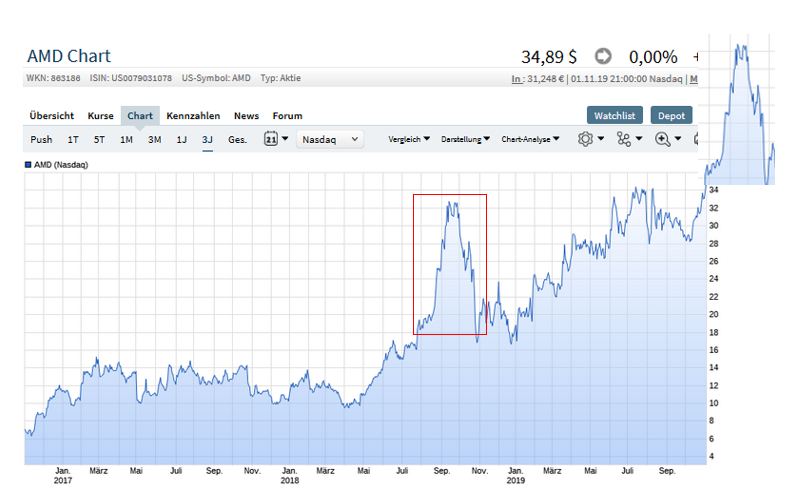Image resolution: width=794 pixels, height=493 pixels.
Task: Add to Watchlist button
Action: pyautogui.click(x=614, y=115)
